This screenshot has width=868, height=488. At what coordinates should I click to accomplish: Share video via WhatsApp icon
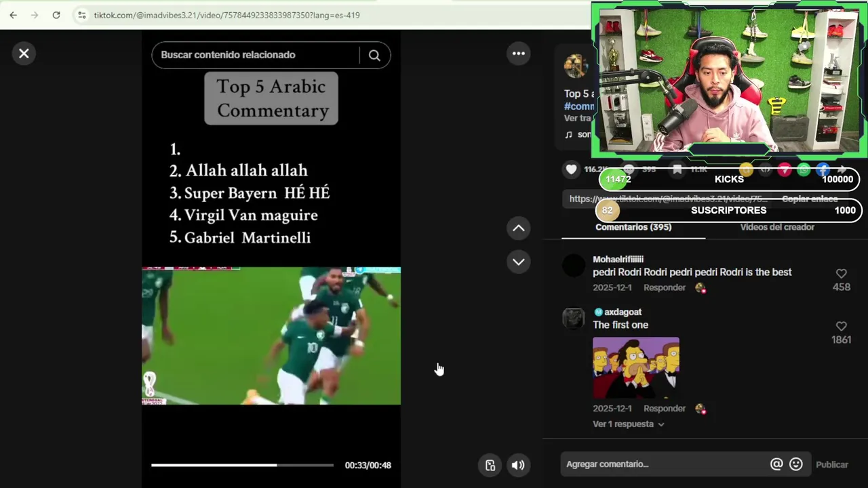click(804, 169)
